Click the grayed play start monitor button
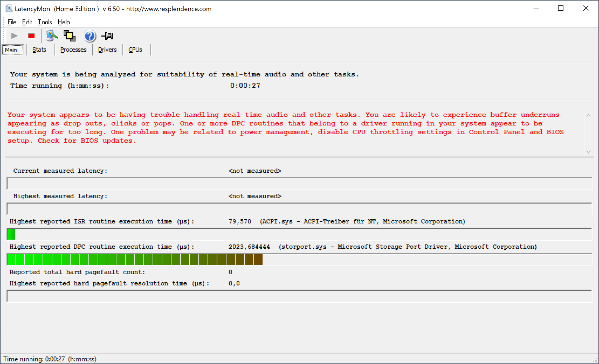This screenshot has width=599, height=364. [x=14, y=36]
